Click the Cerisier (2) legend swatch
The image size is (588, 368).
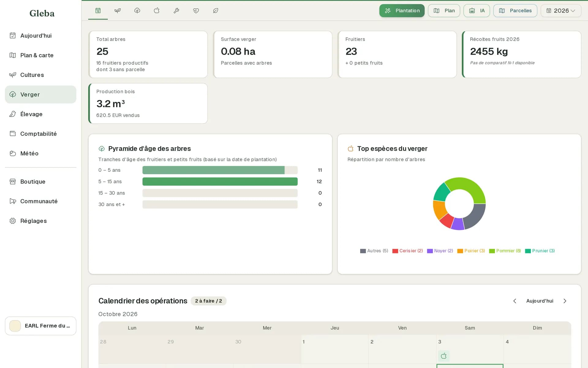[x=395, y=251]
